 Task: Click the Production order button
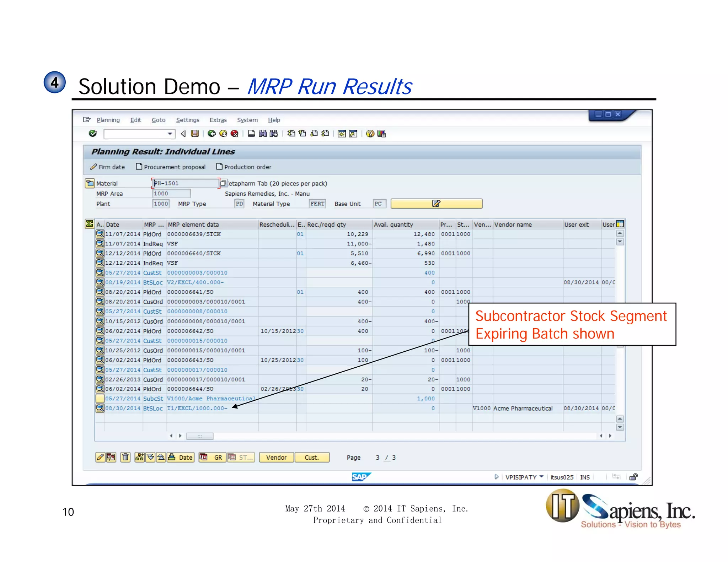244,167
